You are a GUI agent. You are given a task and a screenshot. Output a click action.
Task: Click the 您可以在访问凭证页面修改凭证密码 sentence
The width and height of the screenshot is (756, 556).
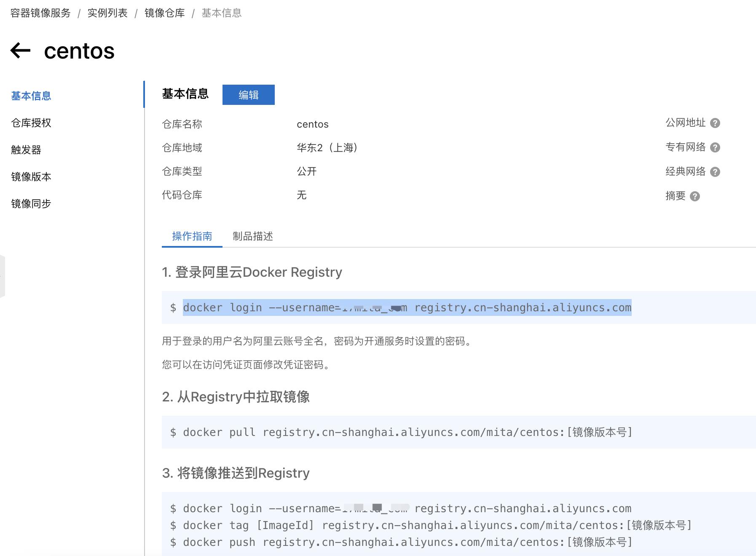tap(248, 365)
